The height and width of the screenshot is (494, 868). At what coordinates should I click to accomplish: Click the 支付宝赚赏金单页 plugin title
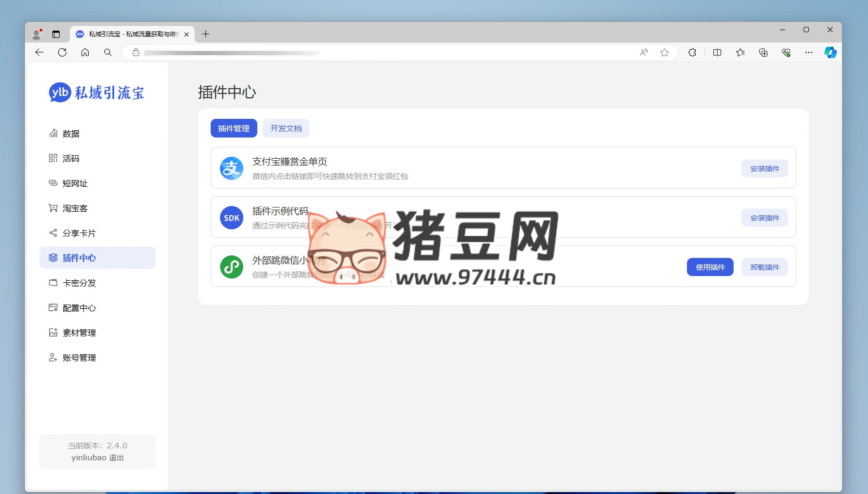(290, 161)
